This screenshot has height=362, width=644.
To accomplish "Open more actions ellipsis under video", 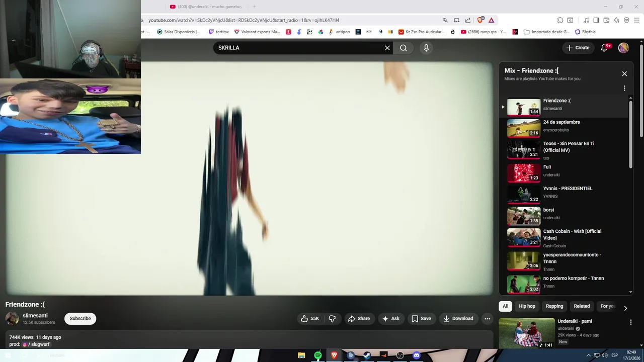I will tap(487, 319).
